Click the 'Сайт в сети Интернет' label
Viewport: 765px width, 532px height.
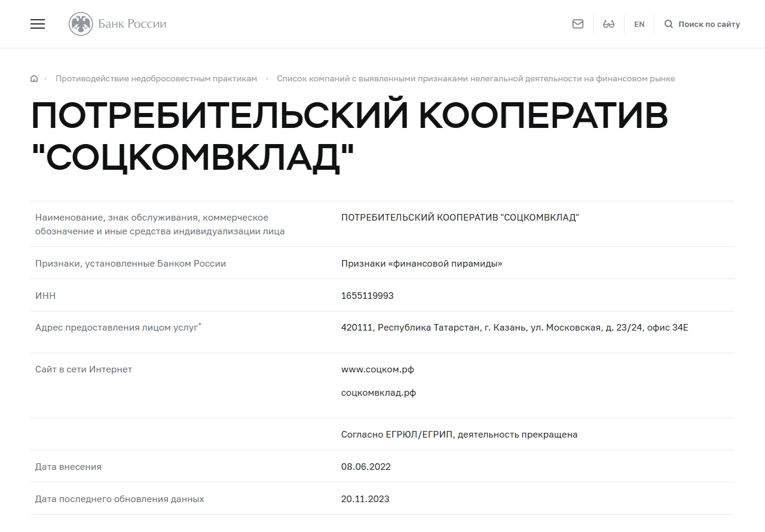[84, 369]
